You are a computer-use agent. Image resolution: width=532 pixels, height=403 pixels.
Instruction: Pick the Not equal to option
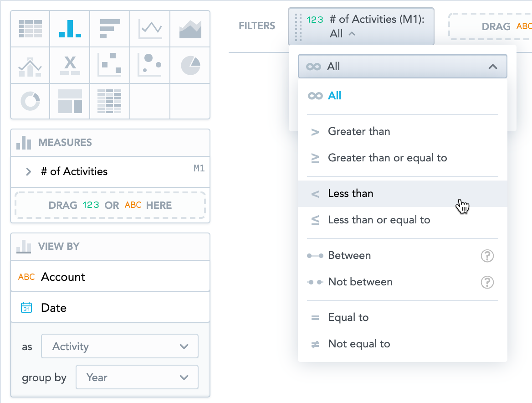pyautogui.click(x=402, y=344)
